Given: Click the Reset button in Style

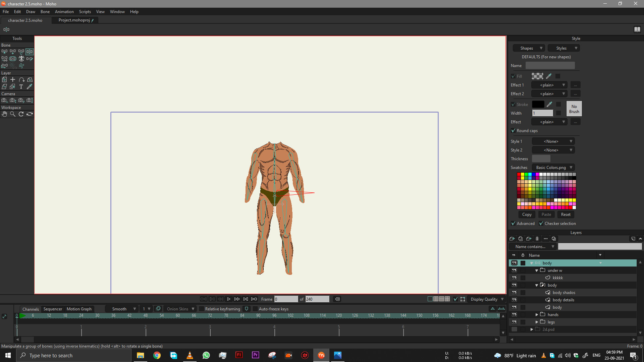Looking at the screenshot, I should [566, 215].
